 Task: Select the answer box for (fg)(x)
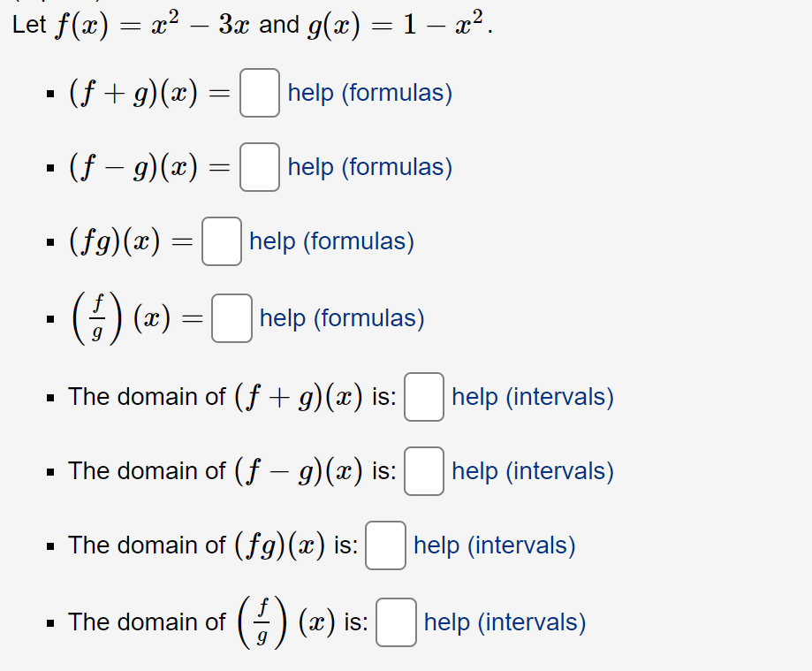[x=221, y=242]
